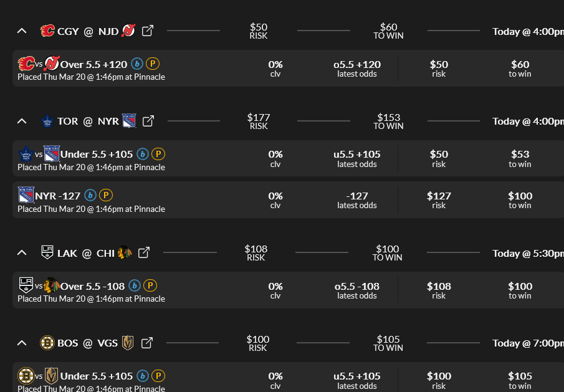Click the Pinnacle P icon on NYR -127 bet

106,196
